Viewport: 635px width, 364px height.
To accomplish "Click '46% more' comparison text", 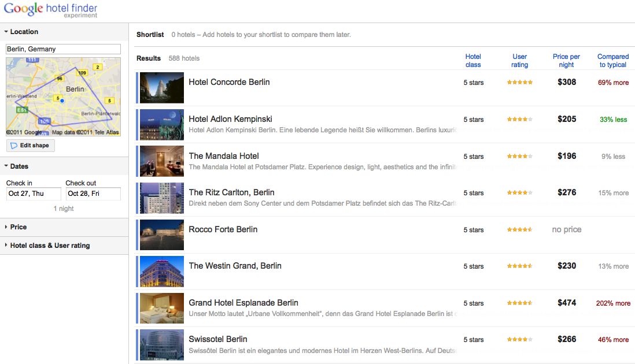I will point(613,340).
